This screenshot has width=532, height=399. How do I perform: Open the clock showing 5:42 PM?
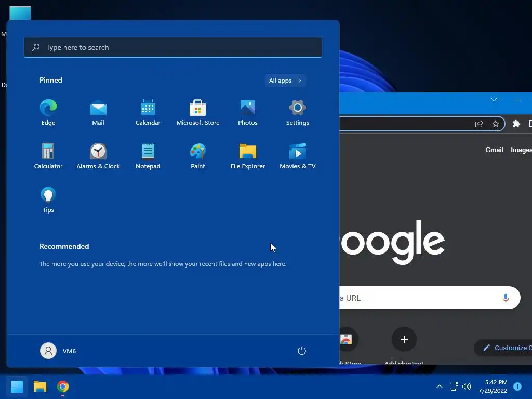(x=493, y=387)
